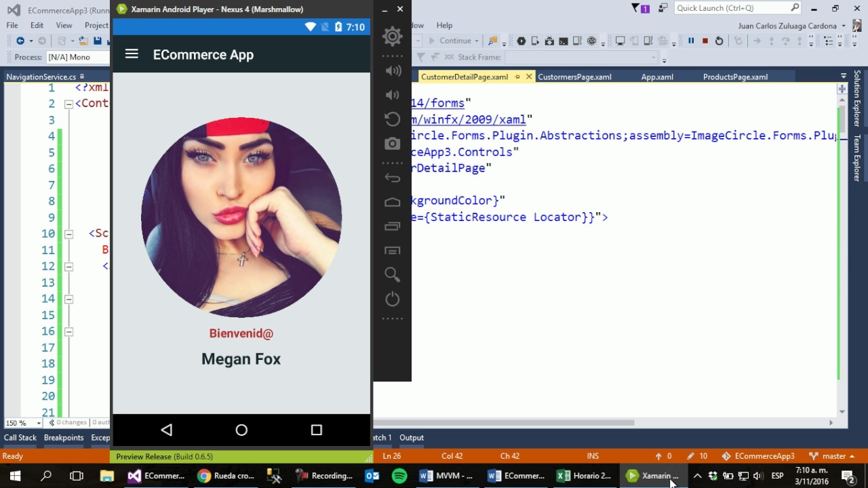Collapse the code region at line 16
This screenshot has width=868, height=488.
68,331
